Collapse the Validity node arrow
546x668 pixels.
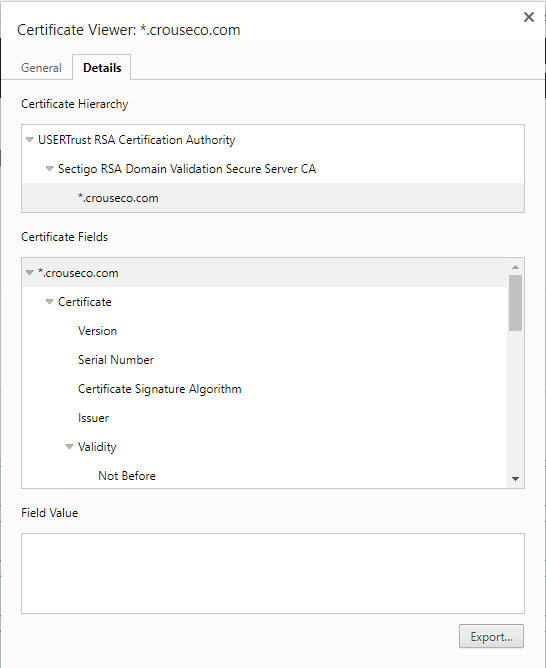[69, 446]
